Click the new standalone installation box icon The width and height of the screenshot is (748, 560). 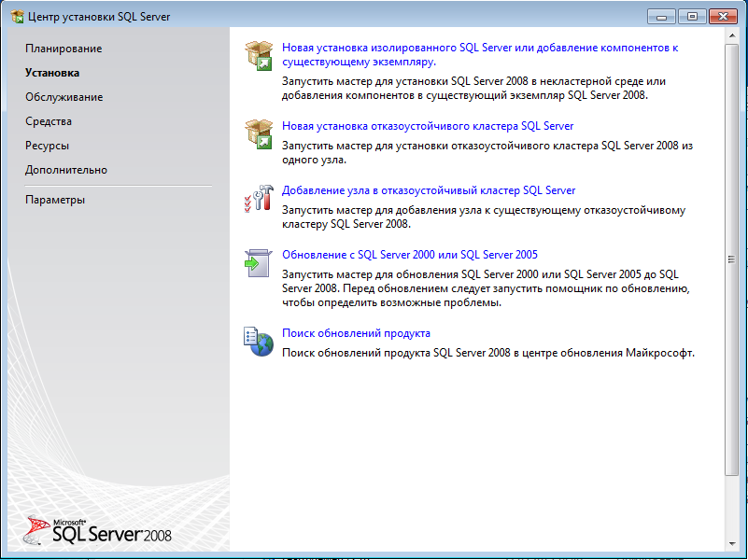tap(259, 56)
